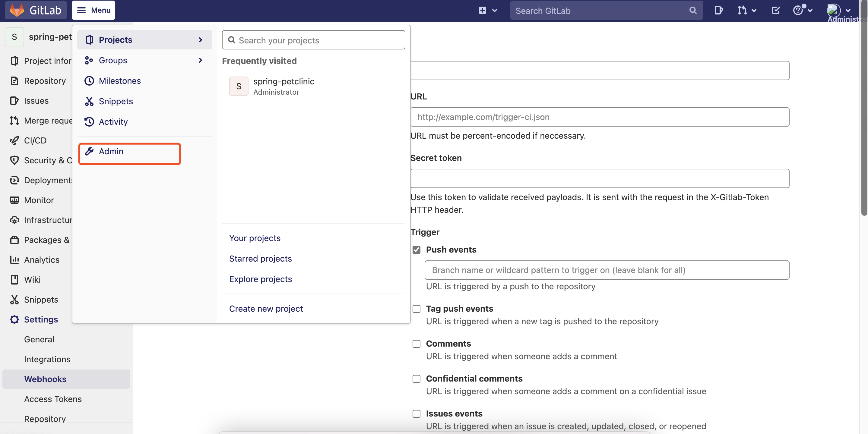Click the Create new project link
The width and height of the screenshot is (868, 434).
(x=266, y=308)
